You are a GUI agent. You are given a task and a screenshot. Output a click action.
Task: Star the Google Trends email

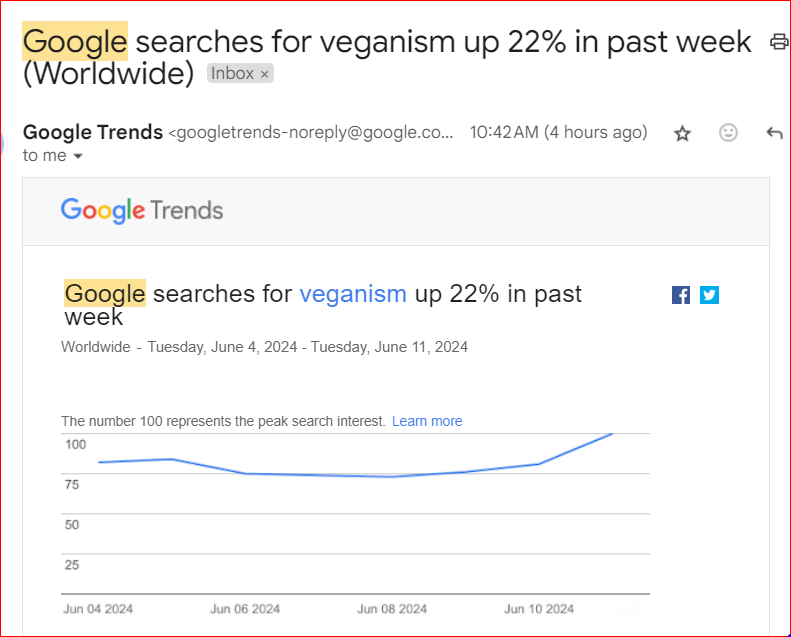[682, 133]
